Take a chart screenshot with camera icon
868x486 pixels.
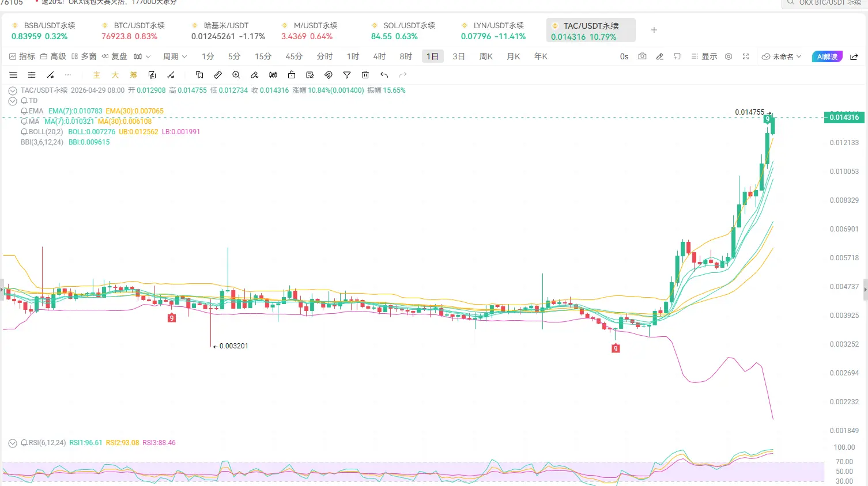642,56
